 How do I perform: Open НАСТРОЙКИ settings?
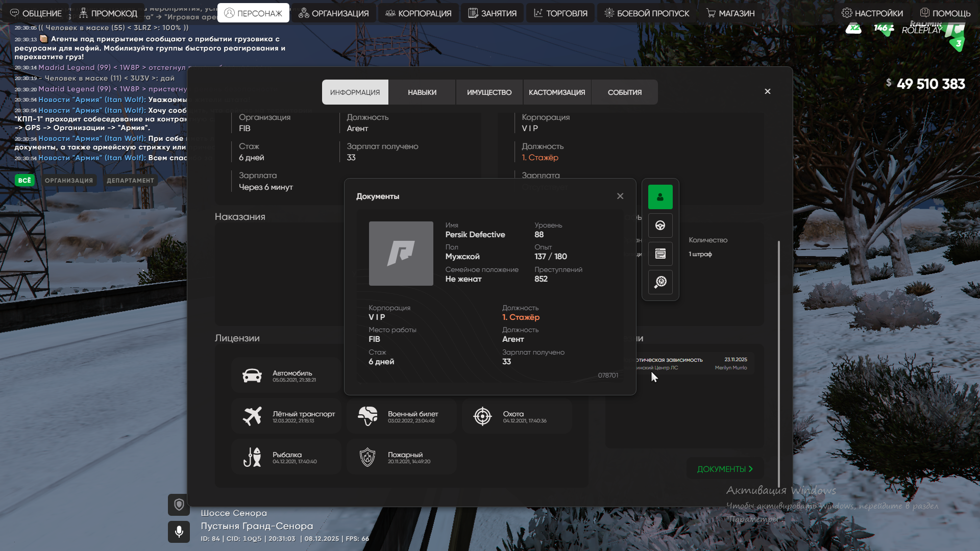[x=872, y=13]
